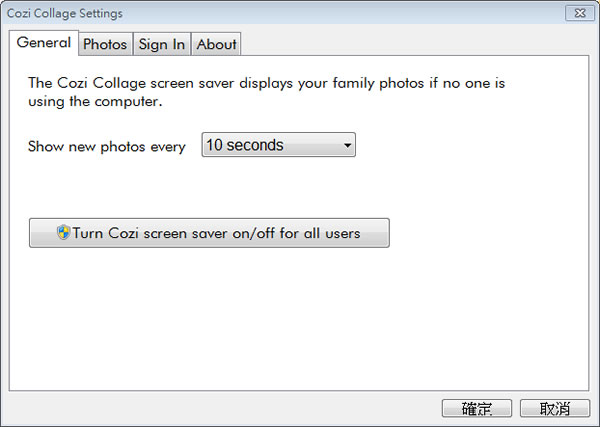This screenshot has width=600, height=427.
Task: Confirm settings with the 確定 button
Action: (477, 409)
